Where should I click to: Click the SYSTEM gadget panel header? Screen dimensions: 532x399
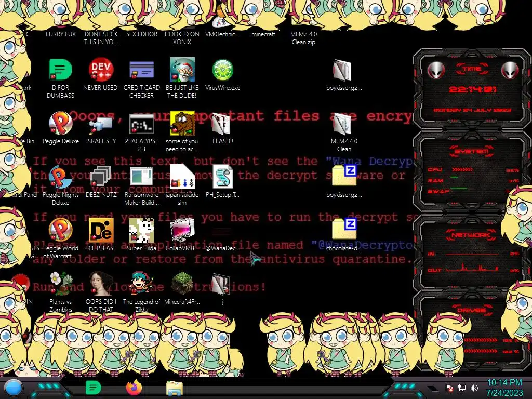coord(472,151)
